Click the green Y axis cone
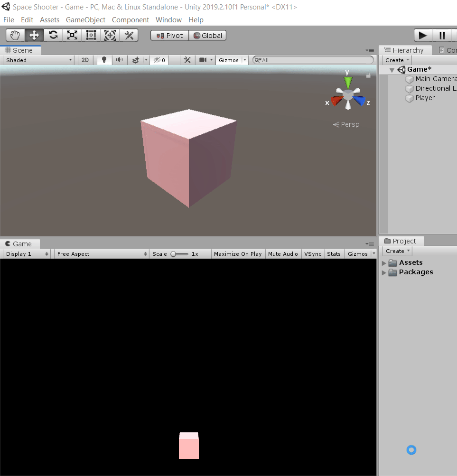This screenshot has width=457, height=476. point(348,82)
